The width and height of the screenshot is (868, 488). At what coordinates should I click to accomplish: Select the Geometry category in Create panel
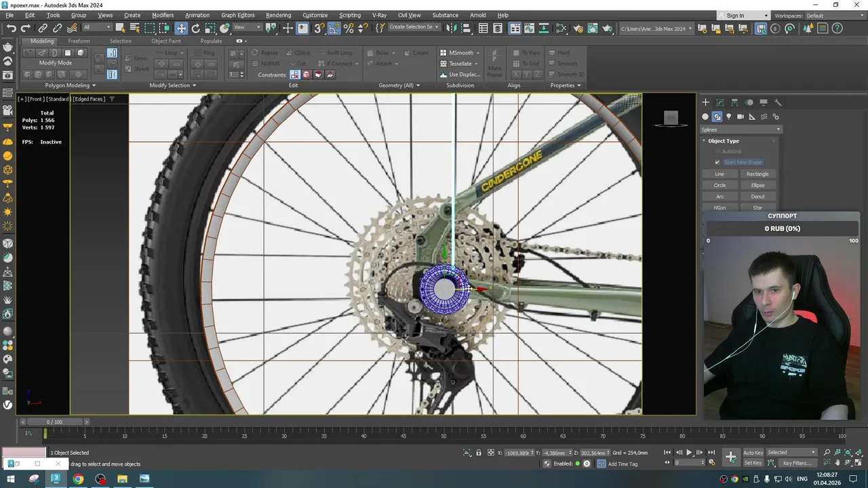pyautogui.click(x=705, y=117)
